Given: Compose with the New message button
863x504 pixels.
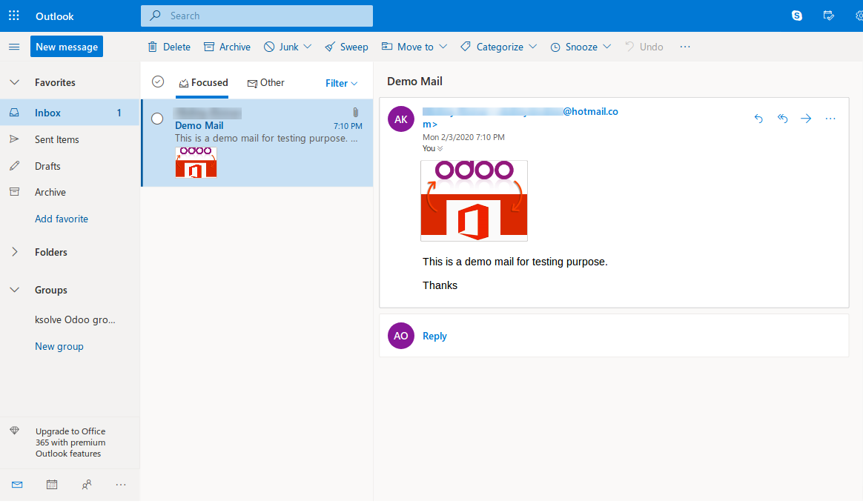Looking at the screenshot, I should click(67, 47).
